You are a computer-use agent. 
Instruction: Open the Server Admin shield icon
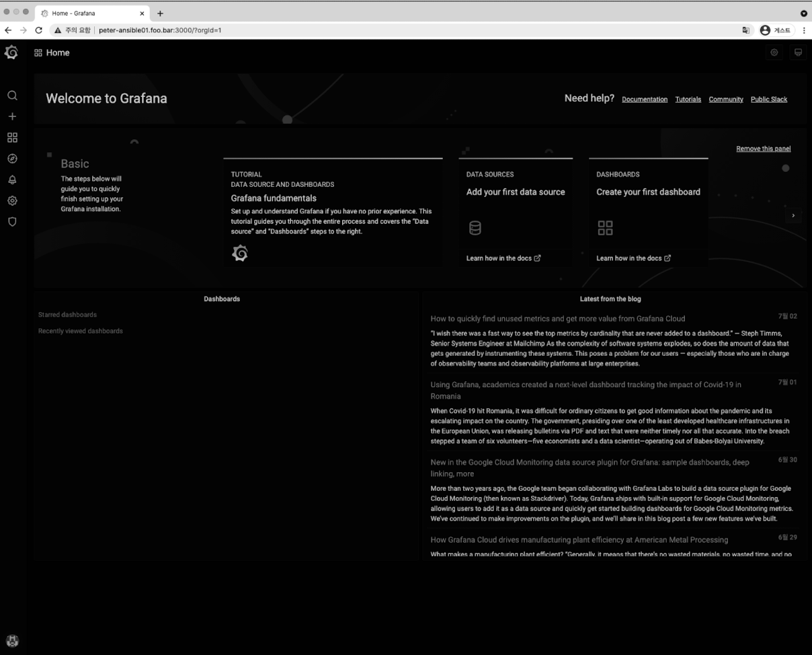(12, 221)
